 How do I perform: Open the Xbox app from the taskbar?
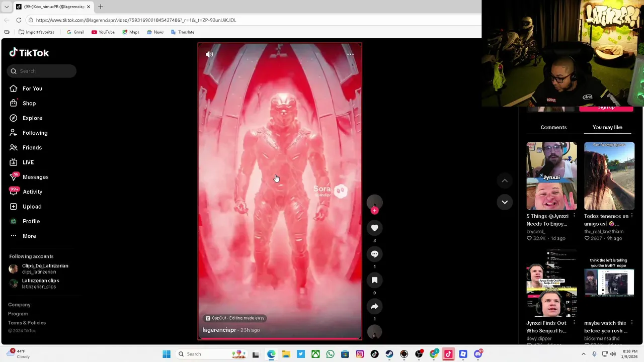(315, 354)
